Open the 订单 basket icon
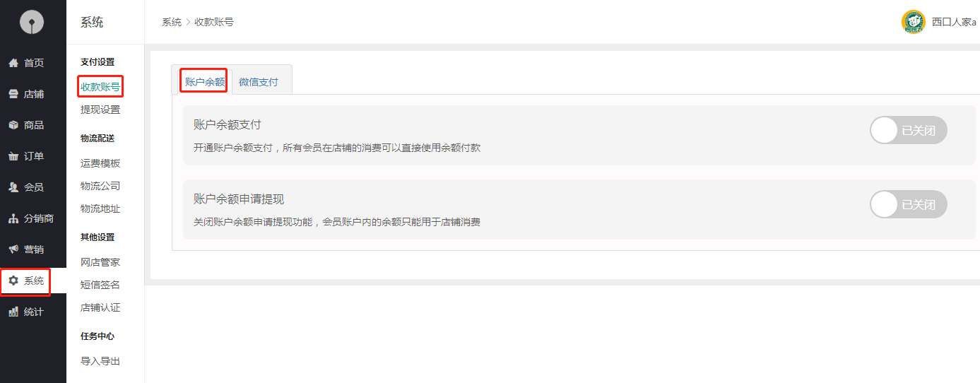The image size is (980, 383). pyautogui.click(x=13, y=156)
